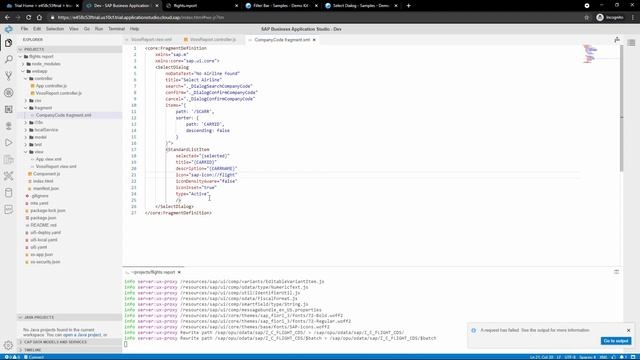The width and height of the screenshot is (640, 360).
Task: Open package.json in the explorer
Action: click(x=43, y=218)
